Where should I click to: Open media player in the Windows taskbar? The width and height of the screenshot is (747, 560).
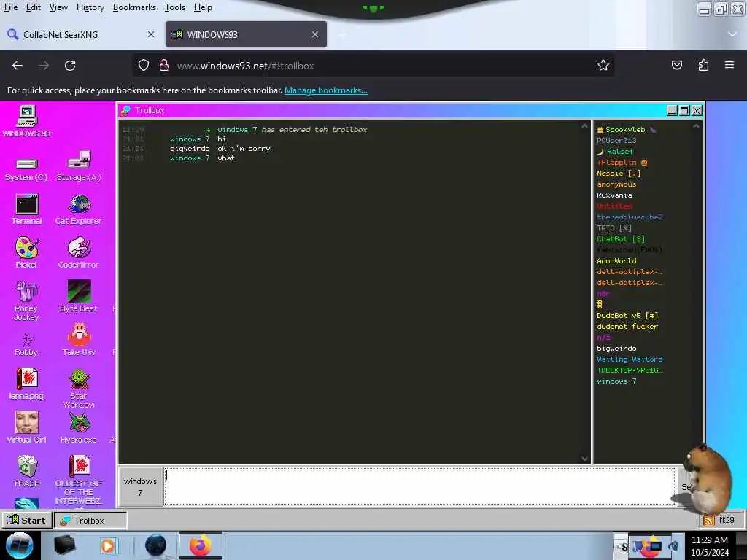(108, 545)
